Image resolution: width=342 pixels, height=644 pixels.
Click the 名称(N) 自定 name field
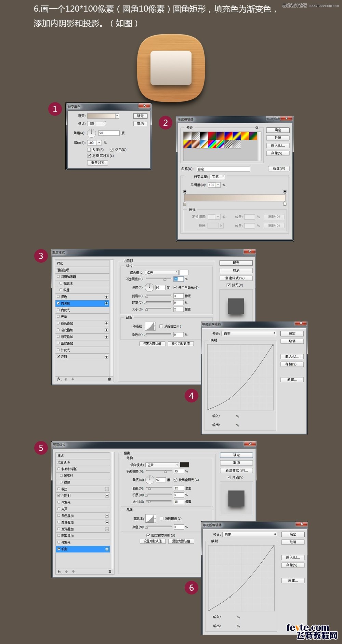(223, 169)
